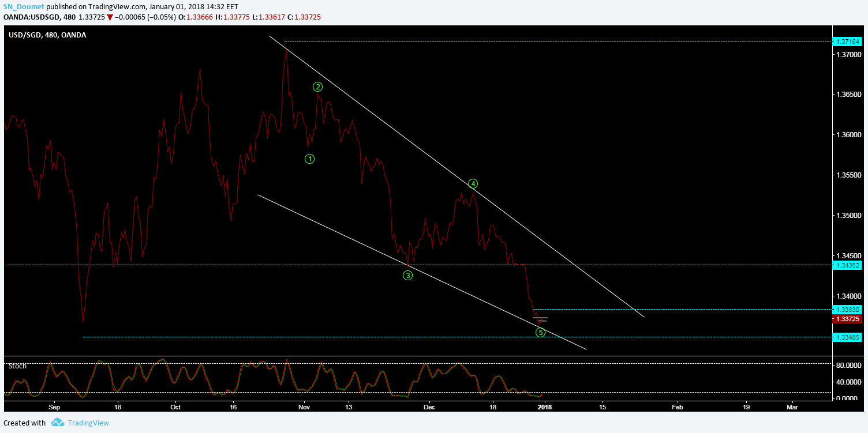The height and width of the screenshot is (433, 868).
Task: Click the 2018 label on time axis
Action: [x=545, y=406]
